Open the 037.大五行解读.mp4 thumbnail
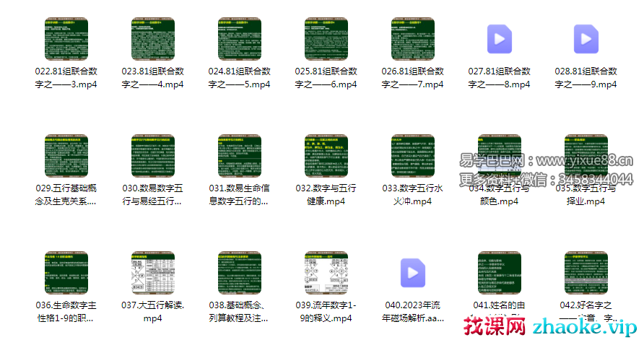Image resolution: width=644 pixels, height=340 pixels. pyautogui.click(x=152, y=273)
